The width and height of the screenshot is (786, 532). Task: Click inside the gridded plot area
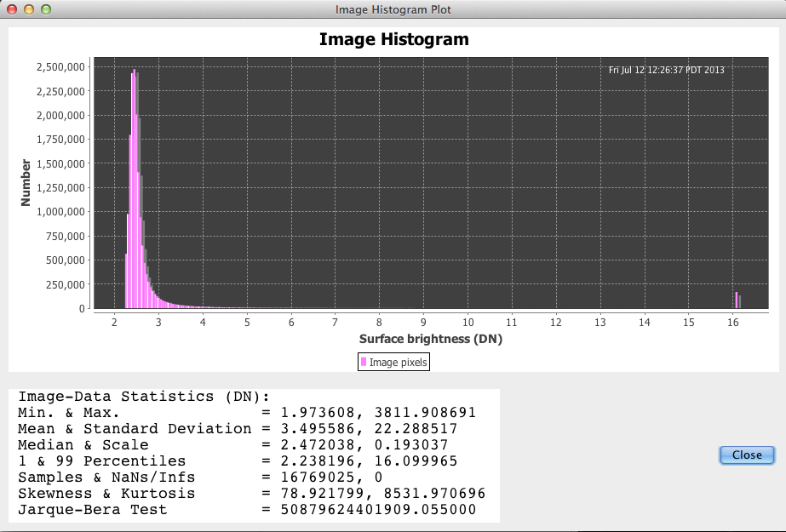[426, 187]
